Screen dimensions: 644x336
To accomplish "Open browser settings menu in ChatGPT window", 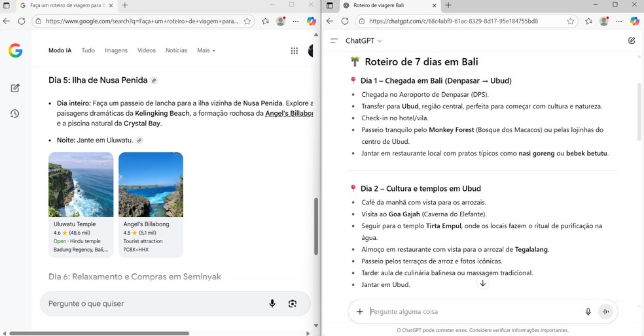I will (x=619, y=22).
